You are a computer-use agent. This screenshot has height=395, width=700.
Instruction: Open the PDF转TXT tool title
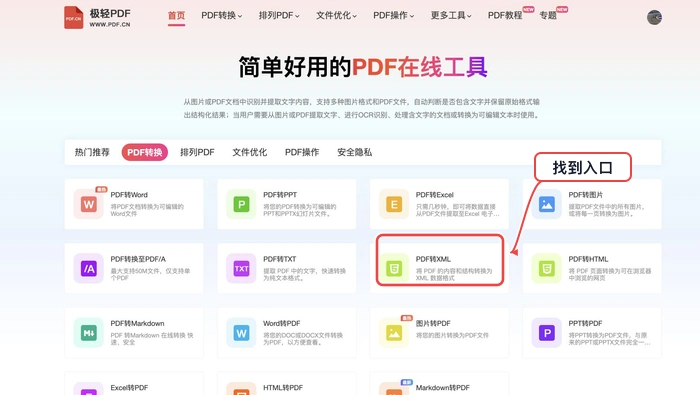click(x=279, y=259)
